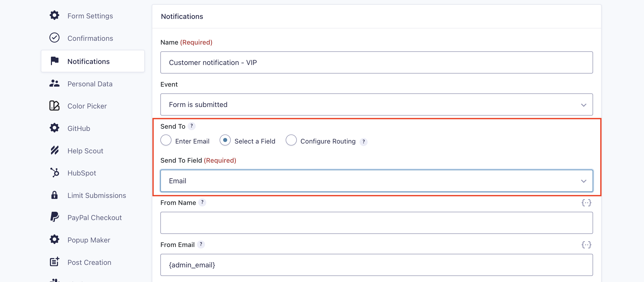Screen dimensions: 644x282
Task: Click the Form Settings gear icon
Action: (54, 15)
